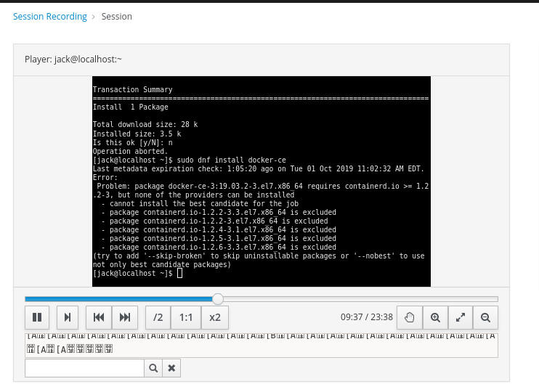Pause the session playback
Viewport: 539px width, 392px height.
(x=37, y=317)
